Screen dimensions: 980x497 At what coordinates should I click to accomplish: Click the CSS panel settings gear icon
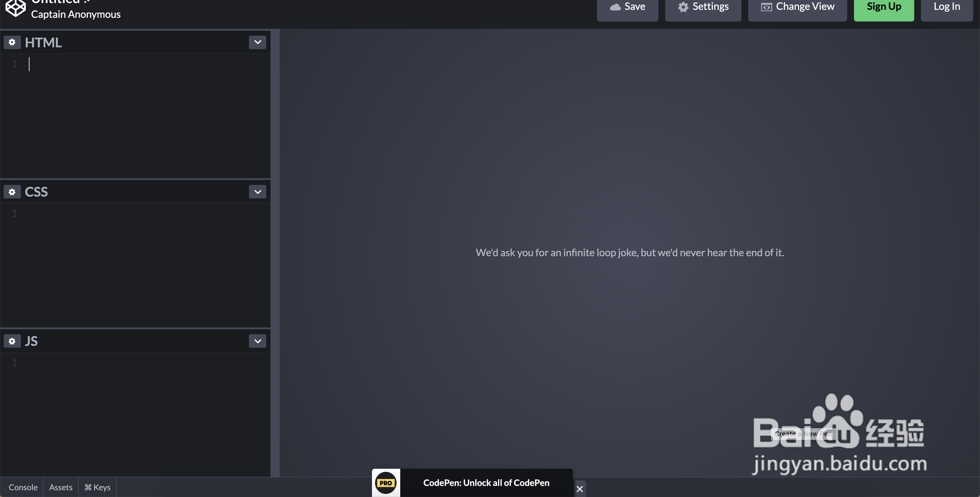(11, 191)
